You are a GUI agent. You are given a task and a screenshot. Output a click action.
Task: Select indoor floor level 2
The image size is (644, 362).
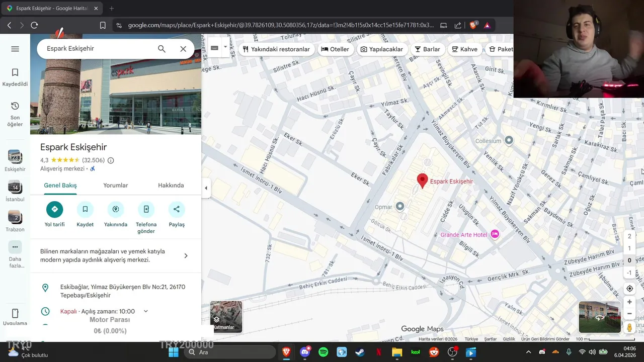[x=629, y=236]
